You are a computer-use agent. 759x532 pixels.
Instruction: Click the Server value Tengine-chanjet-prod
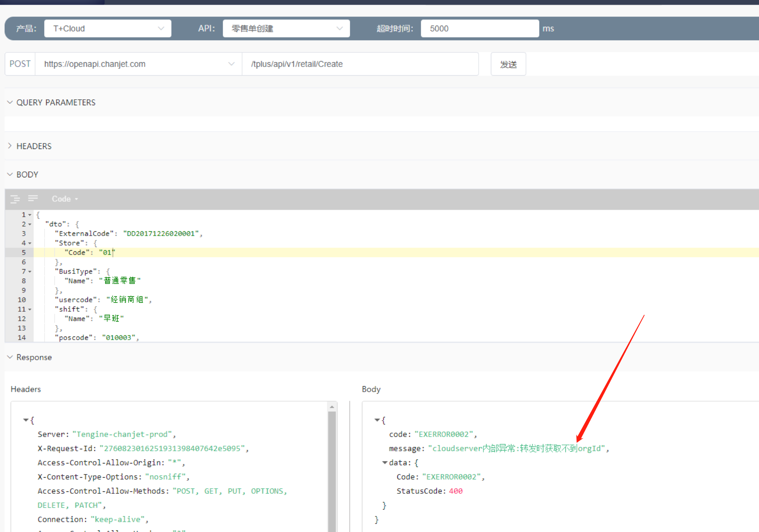[x=122, y=434]
